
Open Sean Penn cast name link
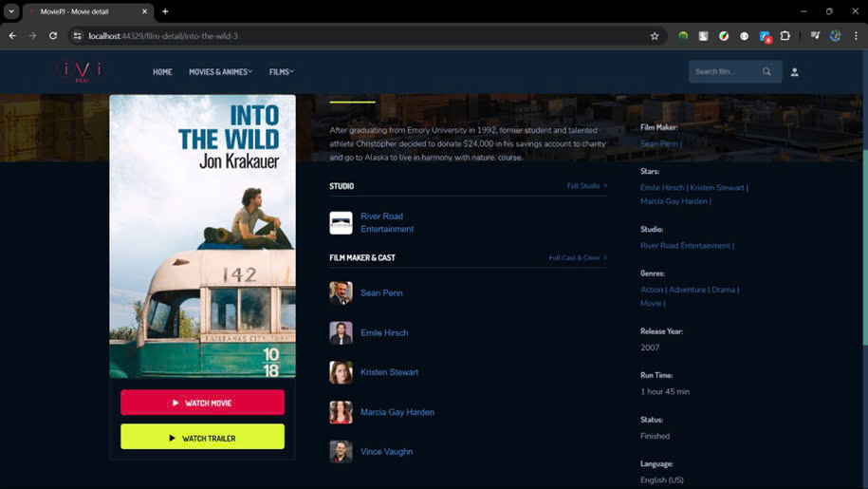click(381, 293)
